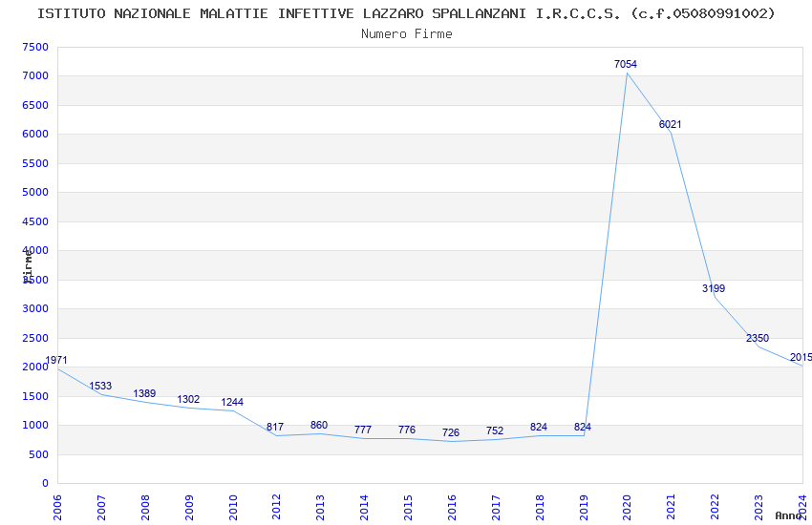The height and width of the screenshot is (525, 812).
Task: Click the year 2008 on the x-axis
Action: (145, 508)
